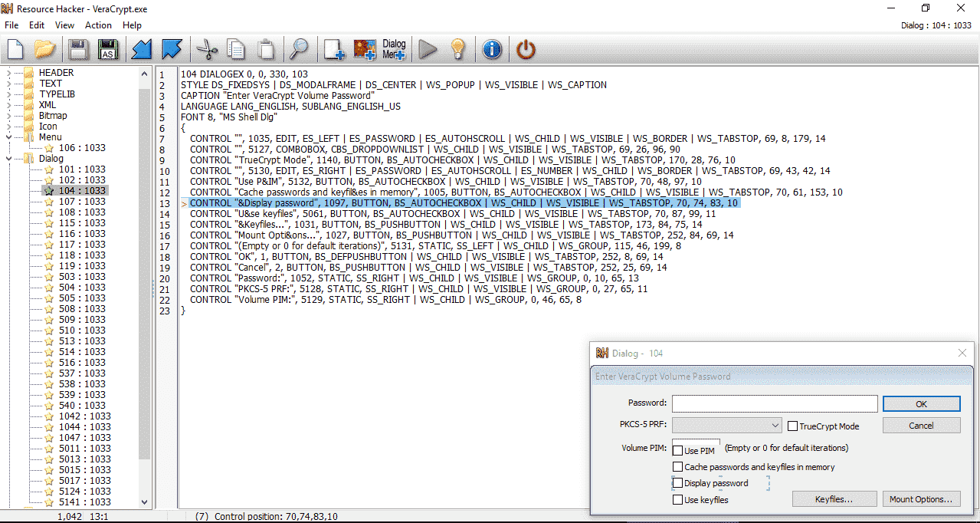Click the RH icon in Dialog 104 title bar
This screenshot has width=980, height=523.
[602, 353]
